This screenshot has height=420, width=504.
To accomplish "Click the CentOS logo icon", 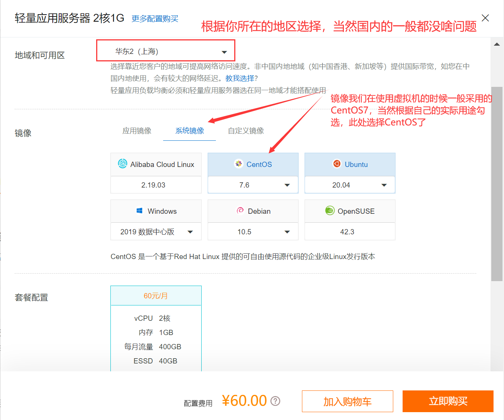I will coord(239,164).
